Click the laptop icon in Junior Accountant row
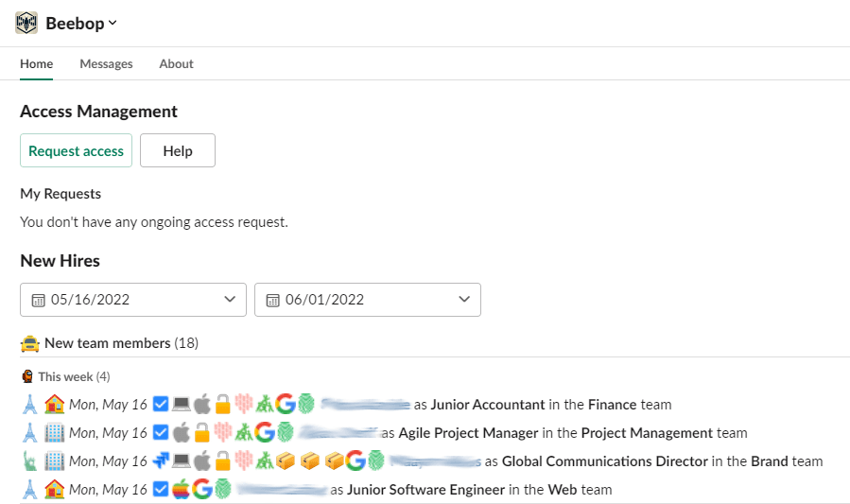Image resolution: width=850 pixels, height=504 pixels. 181,405
